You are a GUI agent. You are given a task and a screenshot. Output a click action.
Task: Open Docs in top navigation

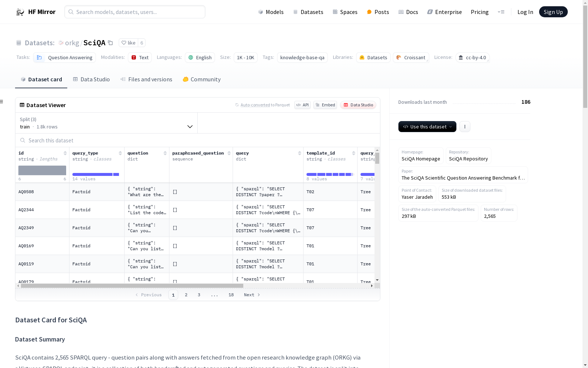408,12
